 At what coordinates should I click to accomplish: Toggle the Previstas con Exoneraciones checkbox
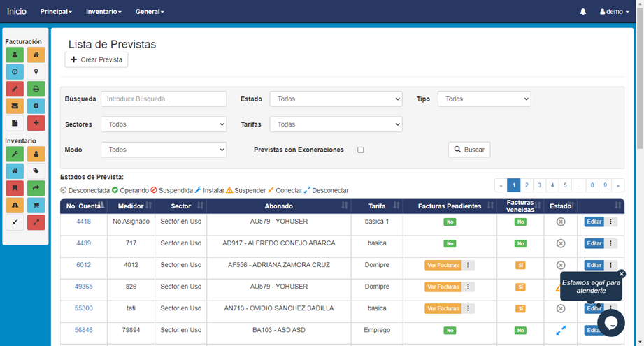tap(361, 150)
